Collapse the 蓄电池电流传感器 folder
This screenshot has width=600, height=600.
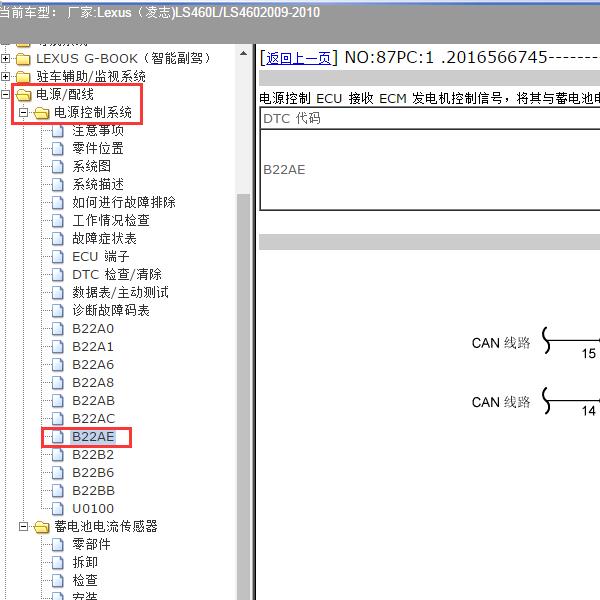(24, 527)
